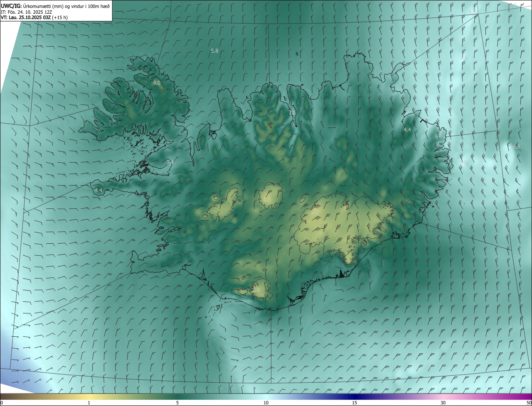Screen dimensions: 532x406
Task: Click the '15' label on the color scale
Action: [x=355, y=403]
